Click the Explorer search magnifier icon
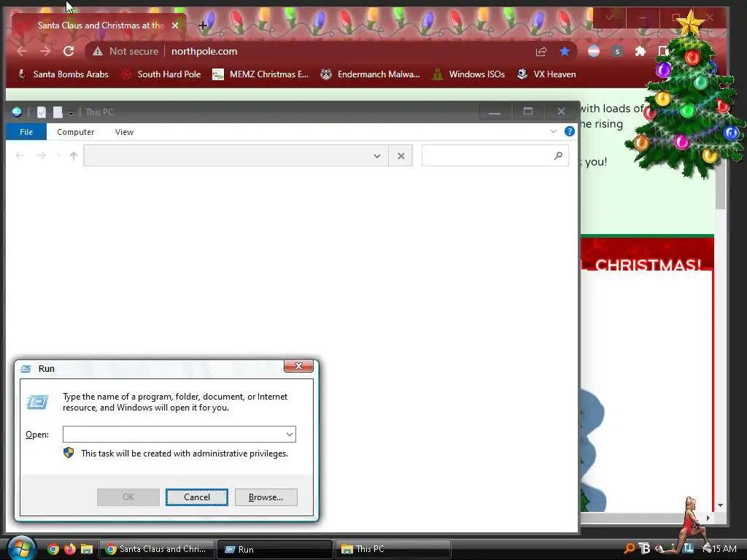Viewport: 747px width, 560px height. click(558, 155)
